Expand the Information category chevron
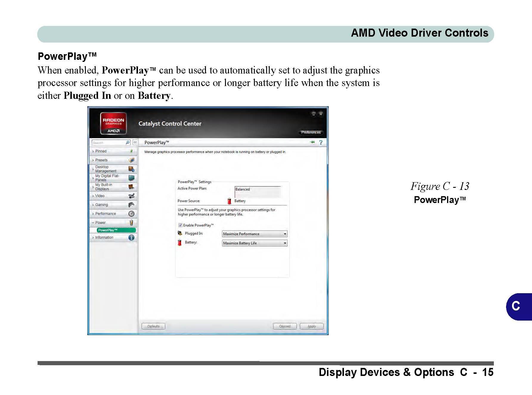This screenshot has width=532, height=395. pyautogui.click(x=93, y=238)
